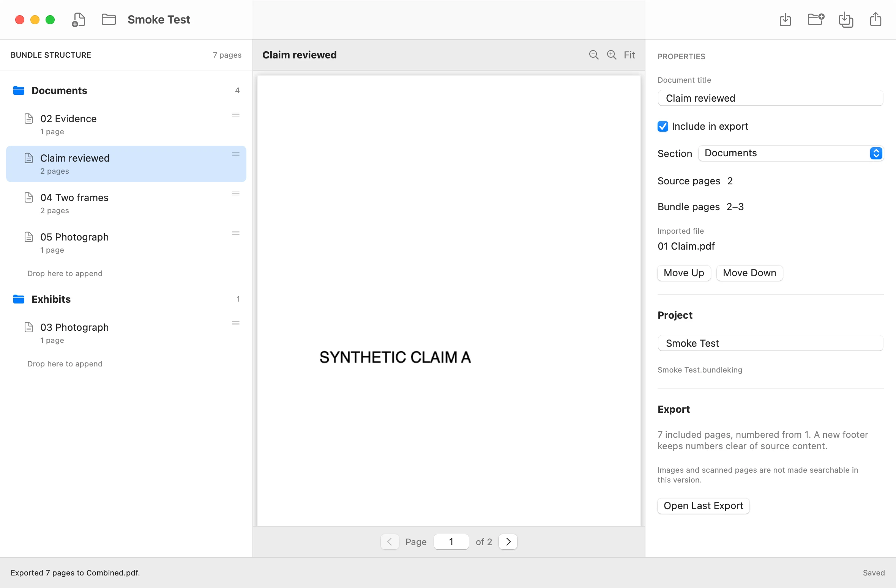Zoom in on the preview

pos(612,55)
